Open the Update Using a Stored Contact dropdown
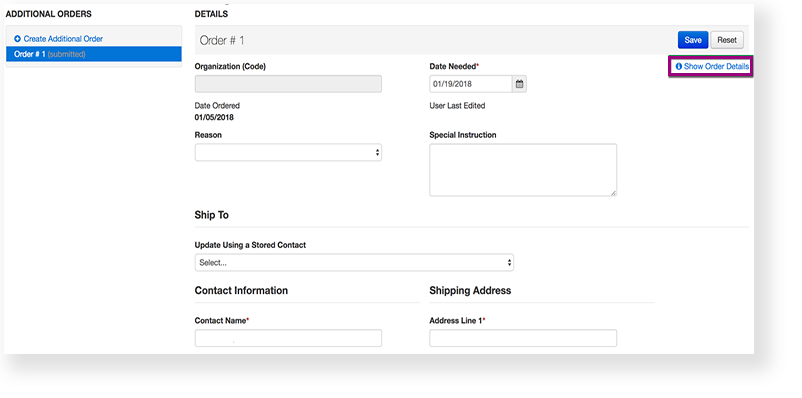Screen dimensions: 802x398 [354, 262]
